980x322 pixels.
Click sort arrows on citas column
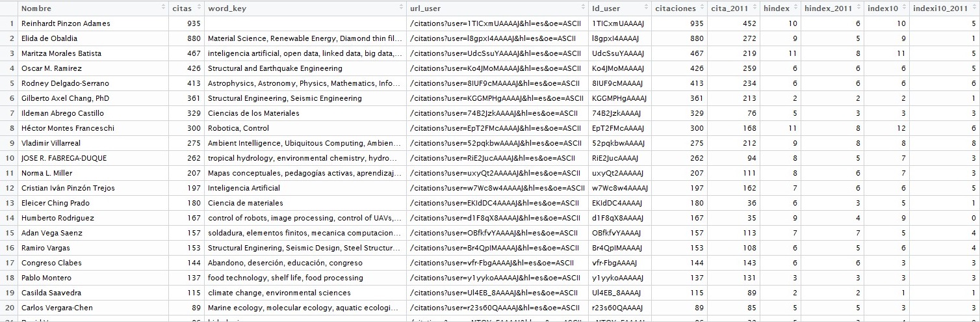click(x=197, y=8)
